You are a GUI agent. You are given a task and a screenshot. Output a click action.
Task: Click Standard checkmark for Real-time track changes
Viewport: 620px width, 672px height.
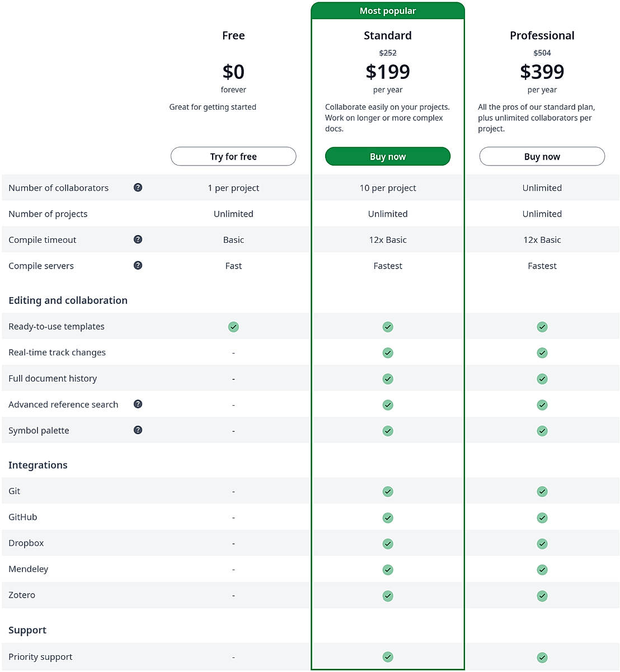[388, 353]
